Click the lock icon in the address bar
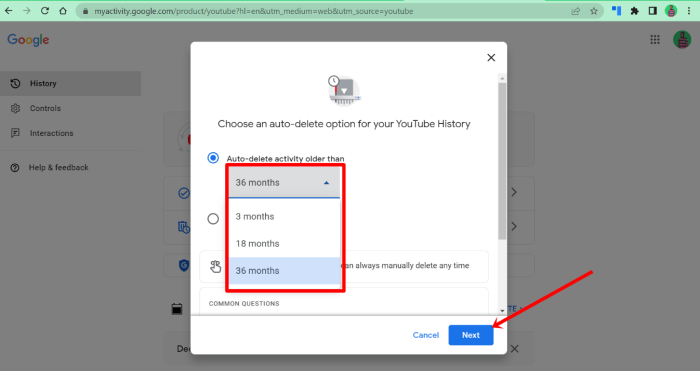 85,11
